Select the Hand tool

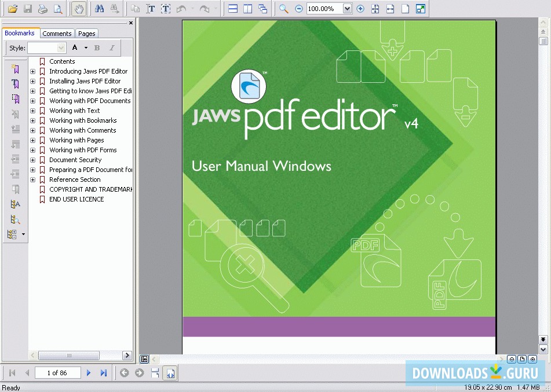[78, 8]
